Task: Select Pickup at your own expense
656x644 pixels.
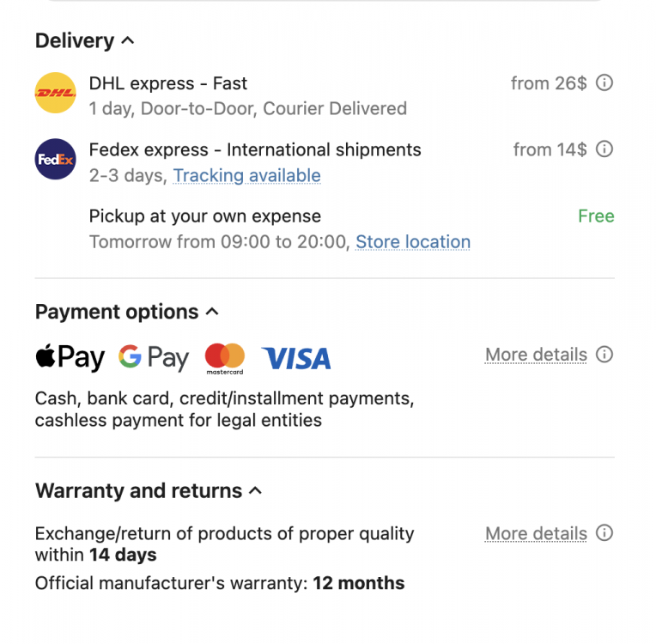Action: [x=205, y=216]
